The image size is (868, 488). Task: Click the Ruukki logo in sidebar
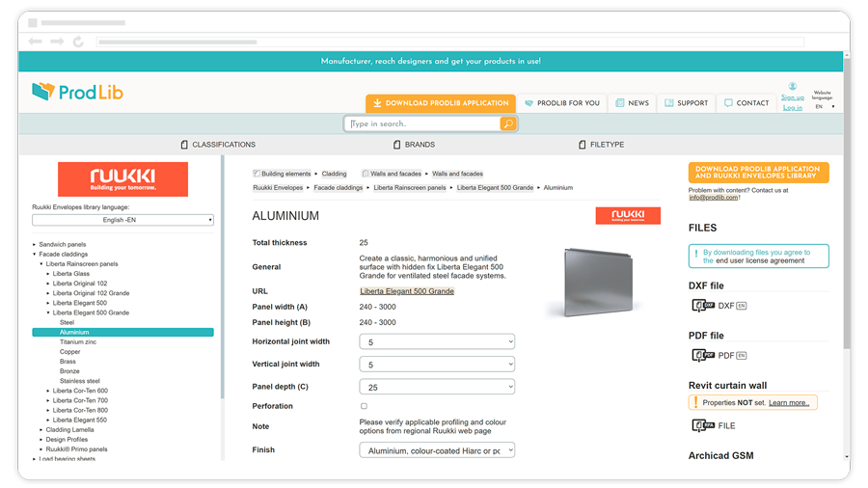[122, 179]
